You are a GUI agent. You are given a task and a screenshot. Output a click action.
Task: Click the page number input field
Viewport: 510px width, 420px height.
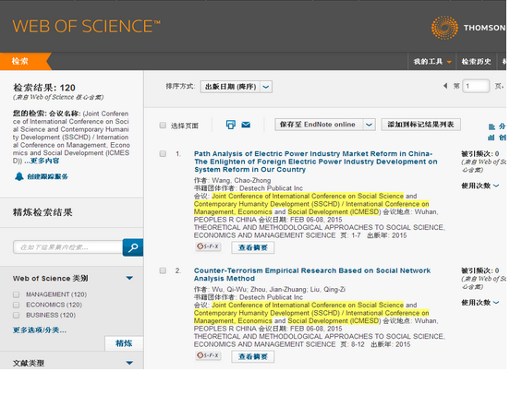pyautogui.click(x=476, y=86)
